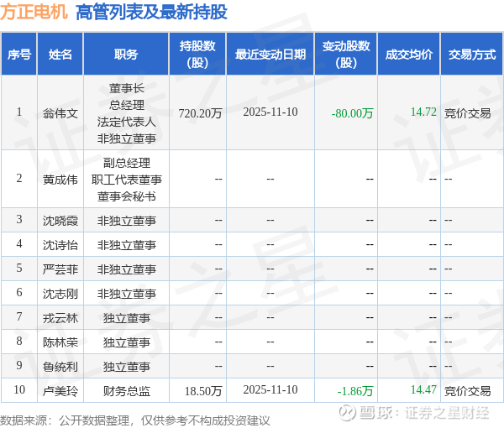
Task: Select the 14.72 average price cell
Action: coord(423,112)
